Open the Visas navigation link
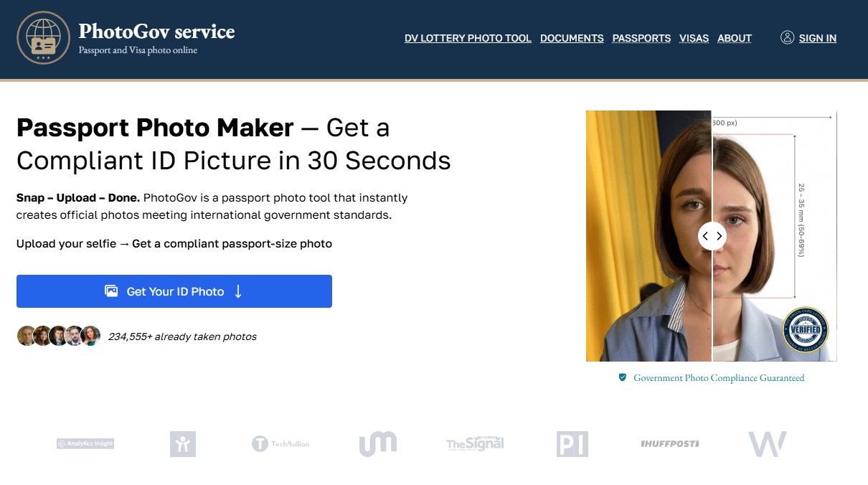The height and width of the screenshot is (485, 868). coord(694,39)
